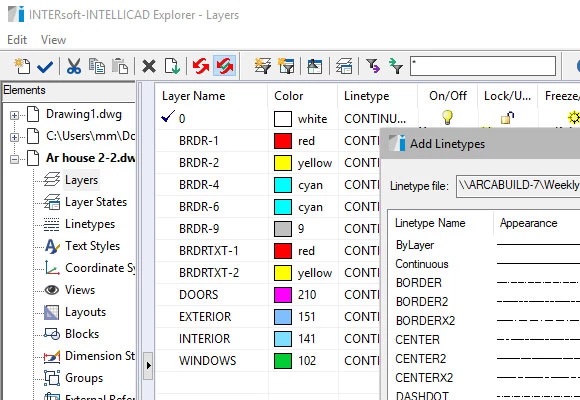Click the Linetype file path field
Screen dimensions: 580x400
click(518, 185)
